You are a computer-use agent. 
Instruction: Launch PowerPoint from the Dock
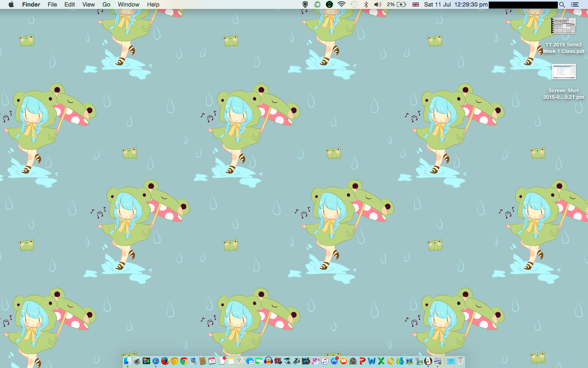click(362, 361)
